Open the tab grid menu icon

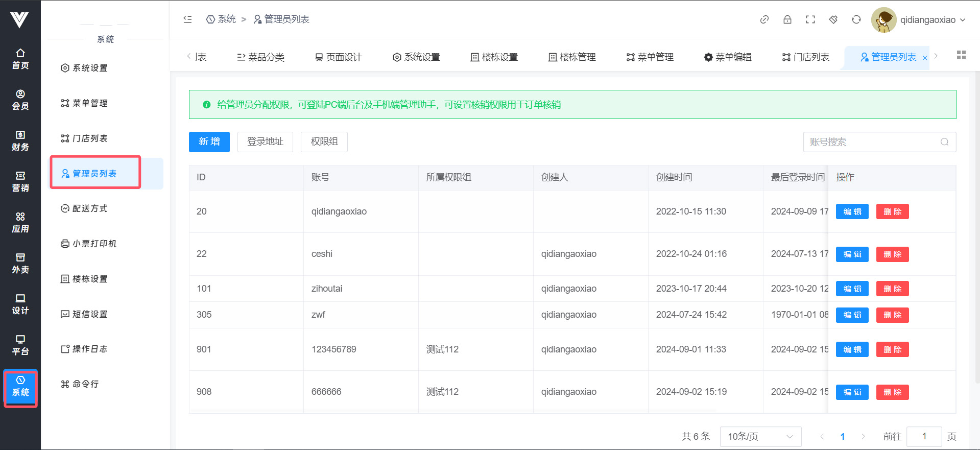(961, 55)
